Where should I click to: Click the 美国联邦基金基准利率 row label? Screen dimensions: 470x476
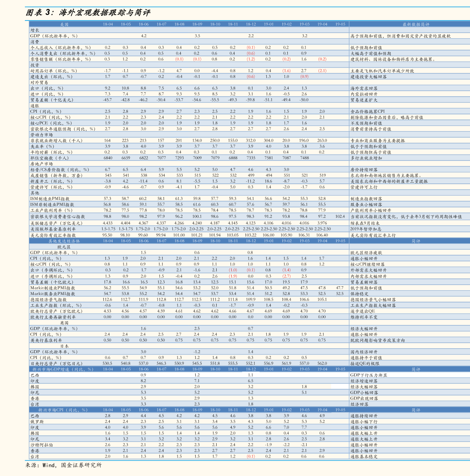(x=53, y=229)
